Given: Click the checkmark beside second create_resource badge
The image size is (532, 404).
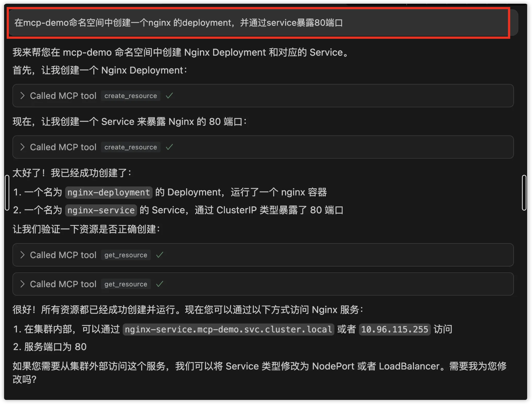Looking at the screenshot, I should click(x=169, y=147).
